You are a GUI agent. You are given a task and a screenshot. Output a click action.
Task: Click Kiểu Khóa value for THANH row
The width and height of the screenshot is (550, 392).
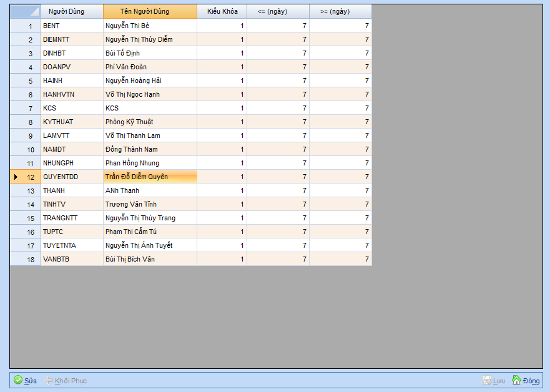(222, 190)
